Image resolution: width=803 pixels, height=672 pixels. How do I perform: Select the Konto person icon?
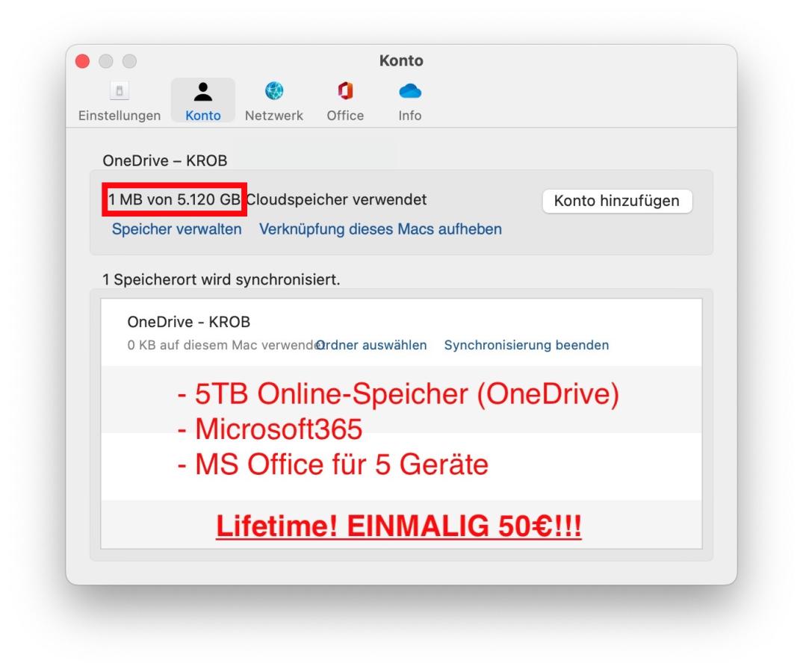(202, 92)
